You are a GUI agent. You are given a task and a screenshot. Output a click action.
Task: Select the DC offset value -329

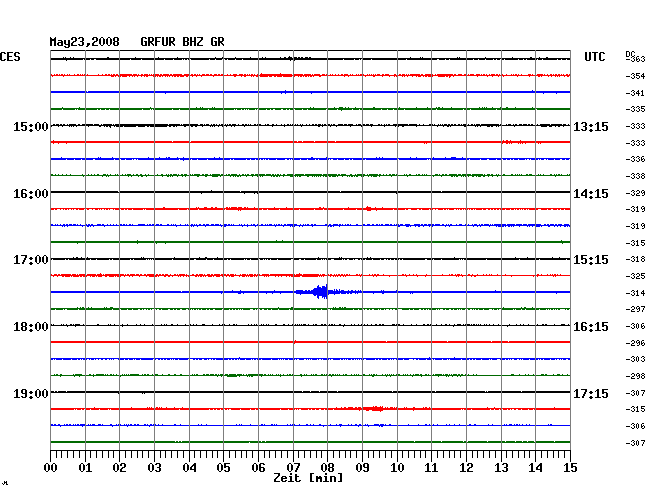point(635,193)
